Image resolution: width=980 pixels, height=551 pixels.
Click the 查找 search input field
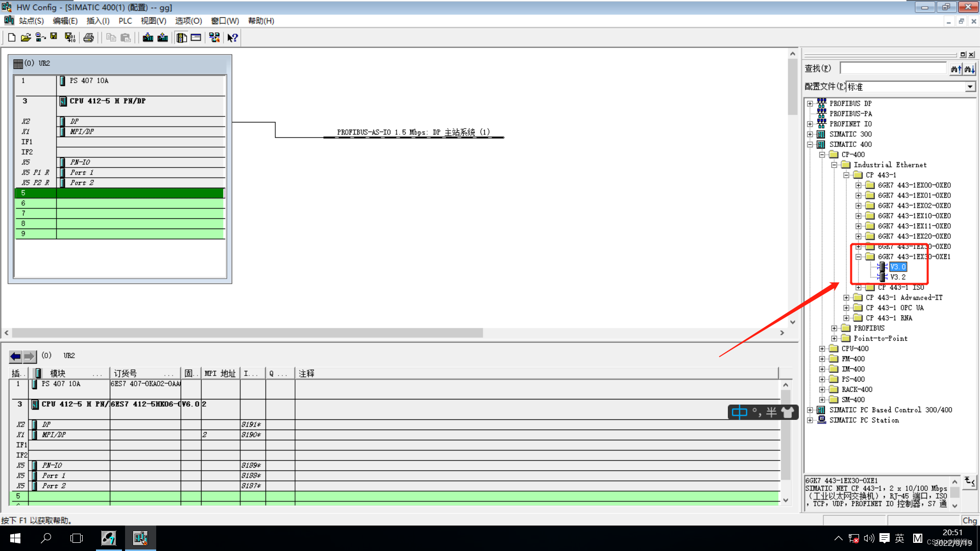[x=893, y=68]
